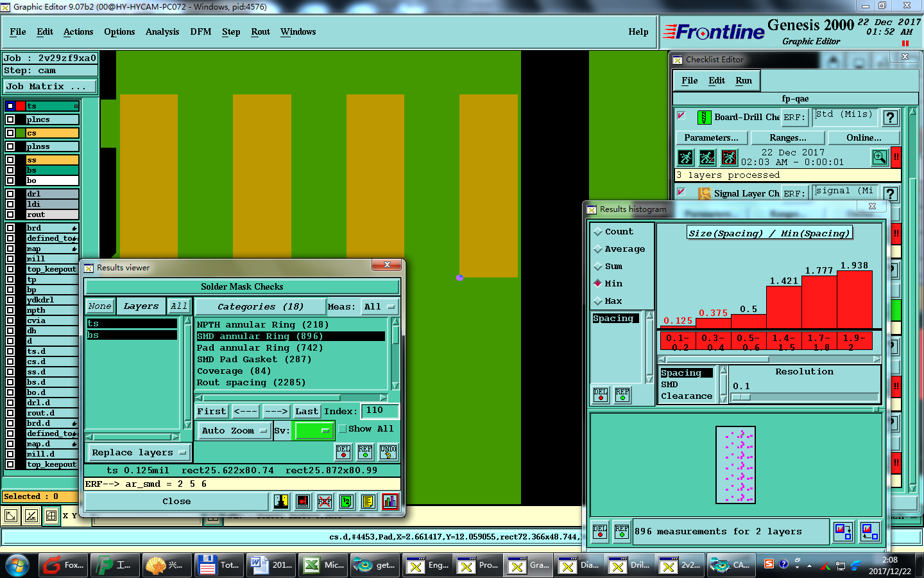Viewport: 924px width, 578px height.
Task: Toggle display box of the cs layer
Action: 10,133
